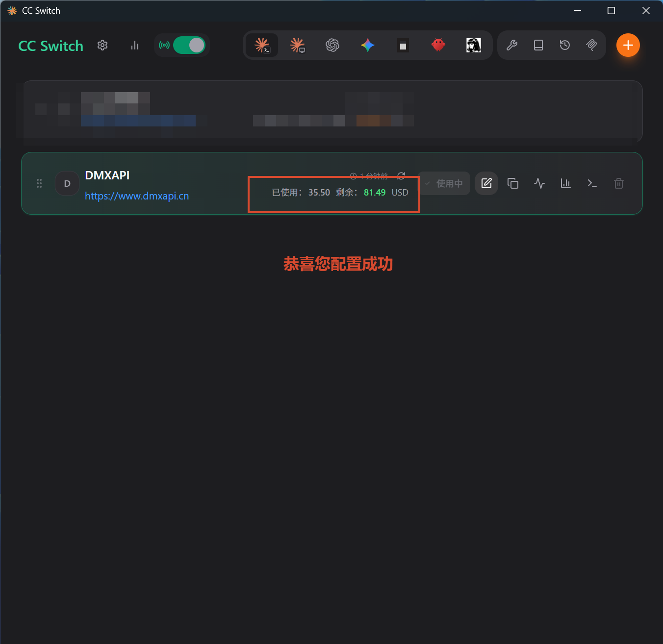Add a new provider with orange plus
Image resolution: width=663 pixels, height=644 pixels.
coord(628,45)
